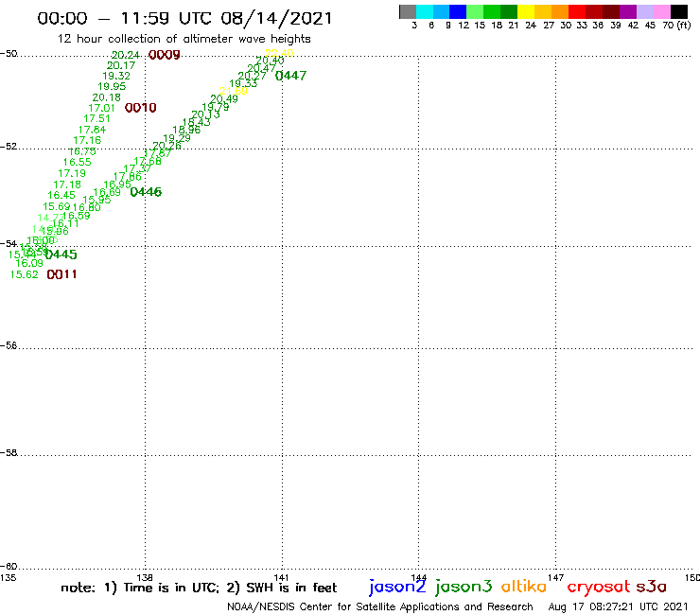Click the wave height value 17.01
The height and width of the screenshot is (615, 700).
pos(102,108)
